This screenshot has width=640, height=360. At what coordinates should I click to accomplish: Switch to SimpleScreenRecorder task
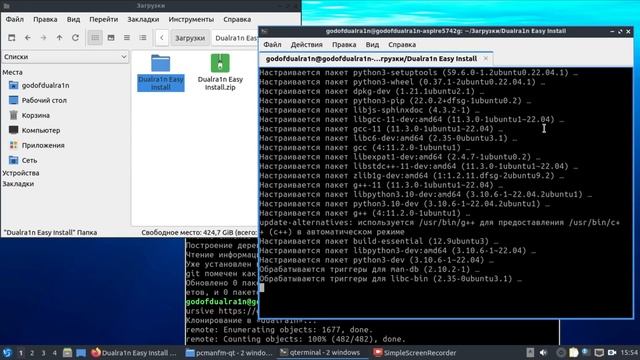pos(416,353)
